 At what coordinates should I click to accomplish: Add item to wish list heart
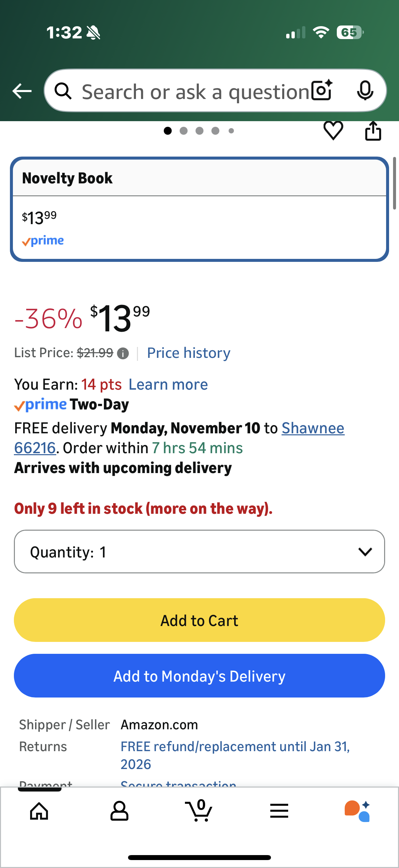click(x=333, y=130)
